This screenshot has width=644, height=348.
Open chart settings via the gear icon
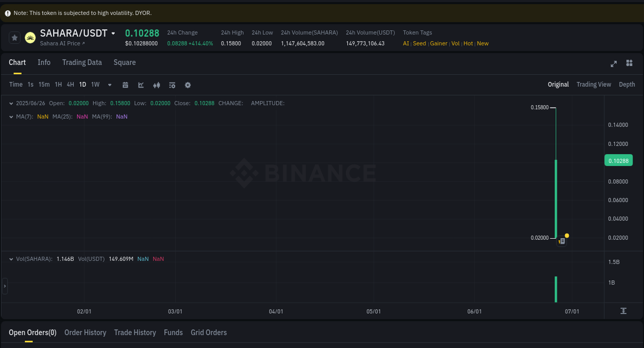coord(188,85)
